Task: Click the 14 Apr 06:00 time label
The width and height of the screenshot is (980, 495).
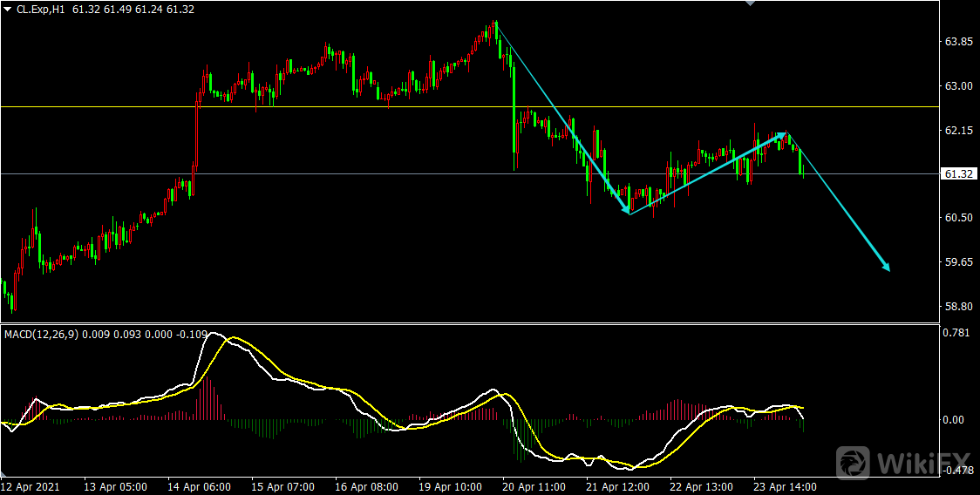Action: pyautogui.click(x=199, y=486)
